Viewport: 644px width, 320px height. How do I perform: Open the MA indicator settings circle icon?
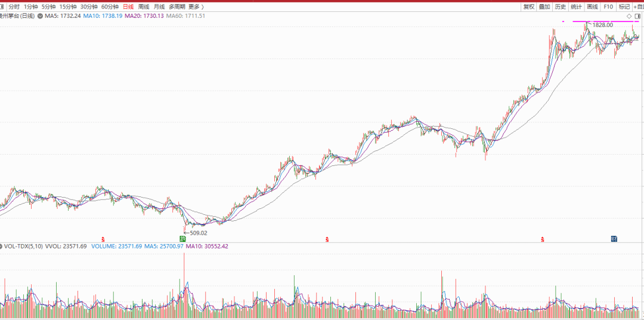pyautogui.click(x=41, y=16)
